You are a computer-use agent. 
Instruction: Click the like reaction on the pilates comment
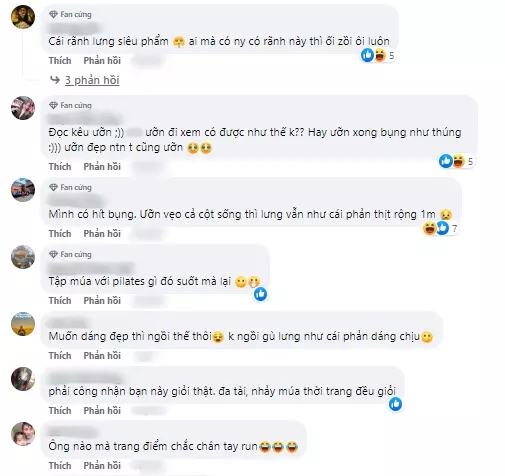point(260,294)
